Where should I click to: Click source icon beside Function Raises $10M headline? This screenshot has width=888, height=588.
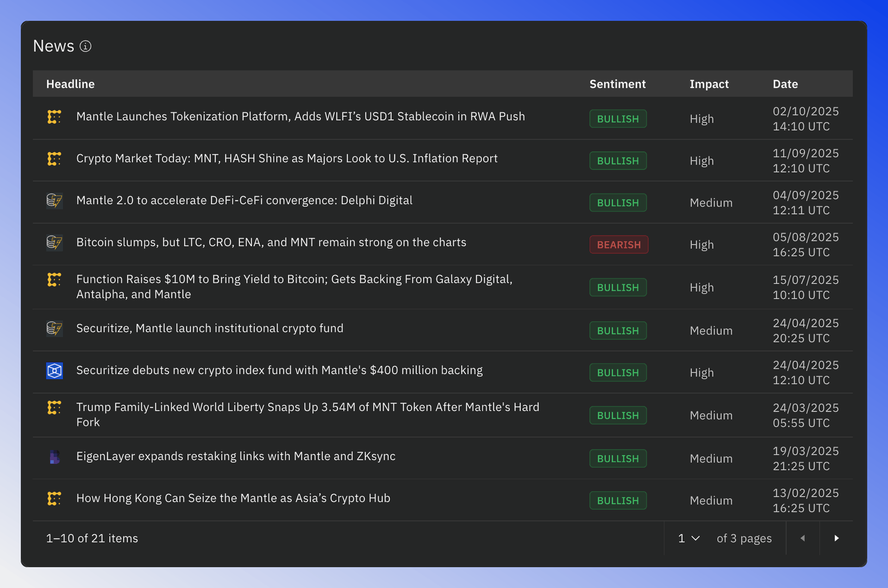(55, 280)
